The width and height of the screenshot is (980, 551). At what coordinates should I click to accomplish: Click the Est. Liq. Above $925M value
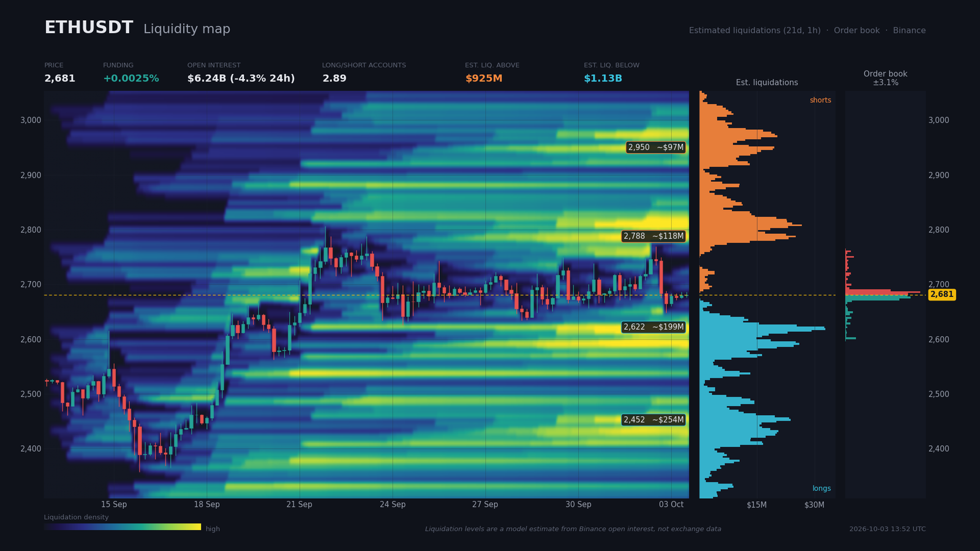[484, 78]
